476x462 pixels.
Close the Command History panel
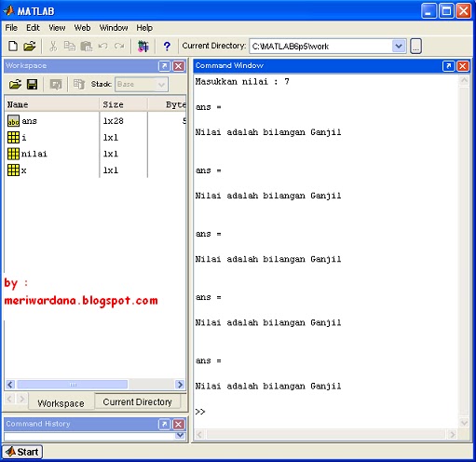179,424
